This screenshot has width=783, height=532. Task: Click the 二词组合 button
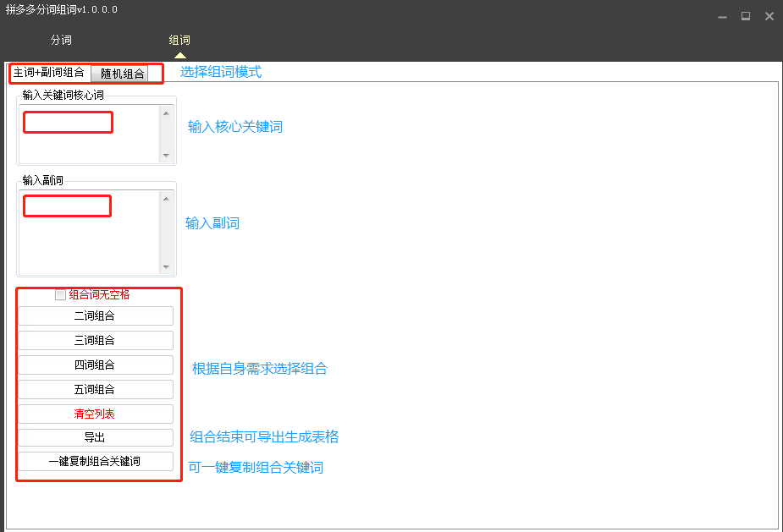coord(95,315)
